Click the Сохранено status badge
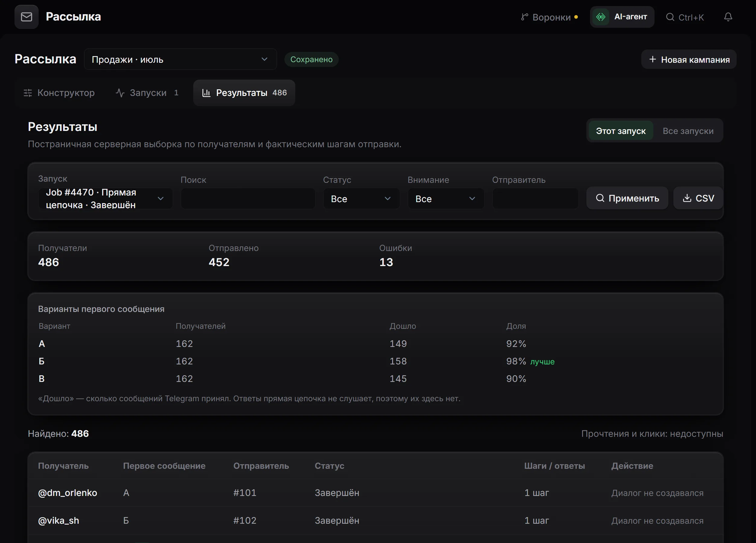 coord(311,59)
